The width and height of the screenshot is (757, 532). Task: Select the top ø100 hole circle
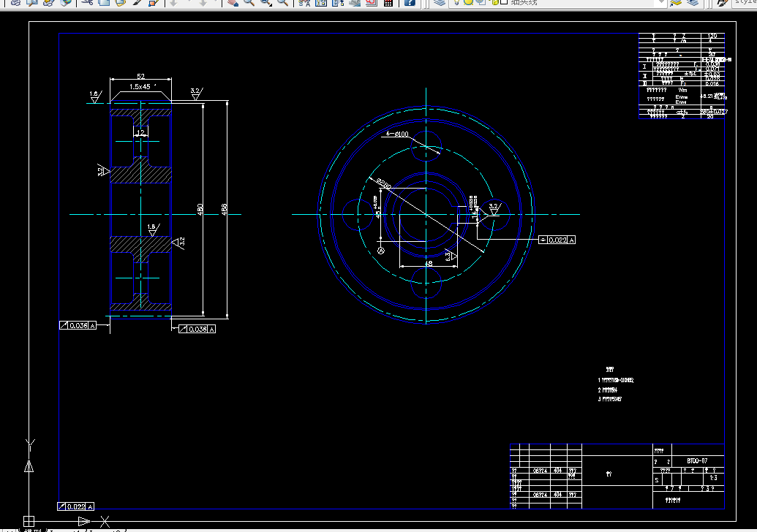pos(426,146)
